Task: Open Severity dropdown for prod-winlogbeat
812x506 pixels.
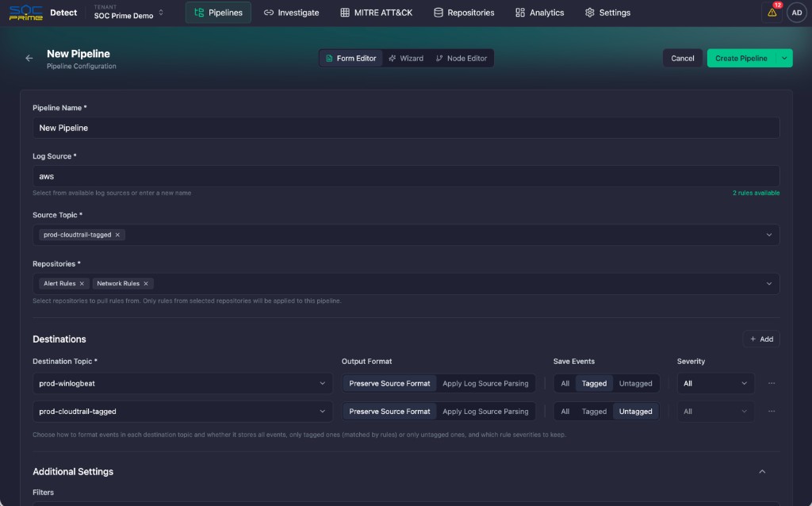Action: tap(716, 384)
